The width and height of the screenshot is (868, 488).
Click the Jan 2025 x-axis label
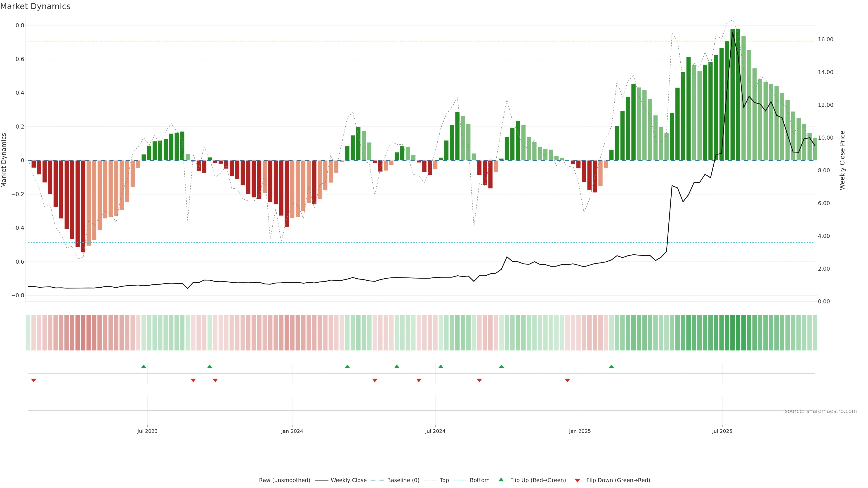580,431
